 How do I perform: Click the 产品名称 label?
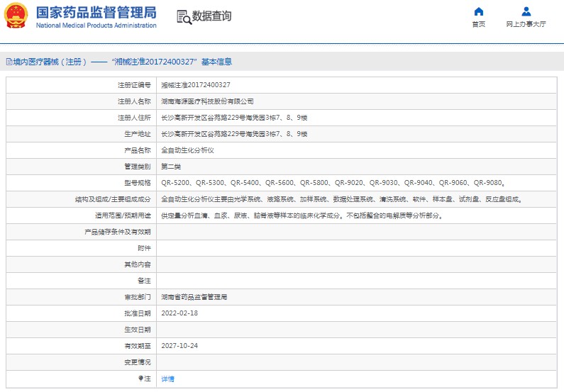click(138, 150)
